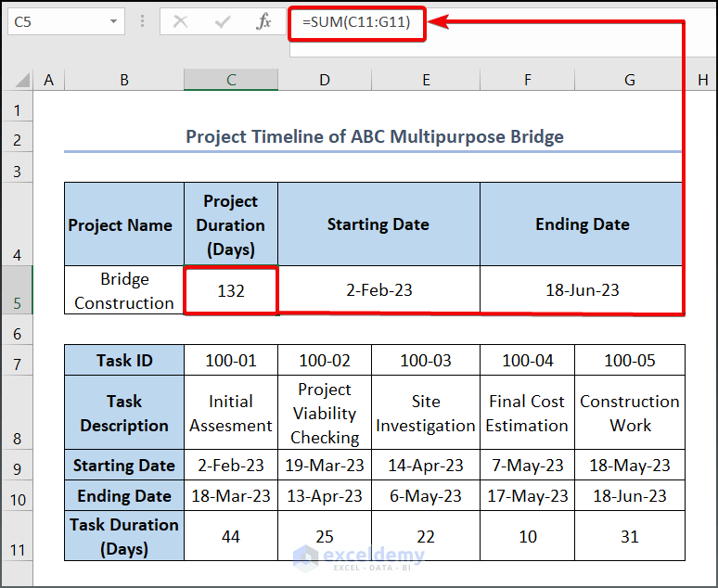Viewport: 718px width, 588px height.
Task: Click the project start date 2-Feb-23 in row 5
Action: point(378,290)
